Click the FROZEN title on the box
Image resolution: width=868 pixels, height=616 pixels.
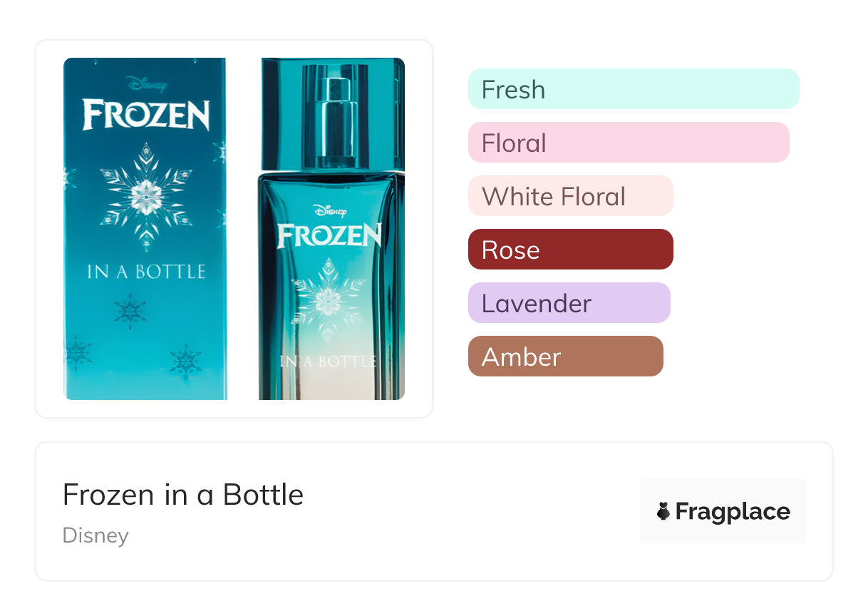point(146,115)
